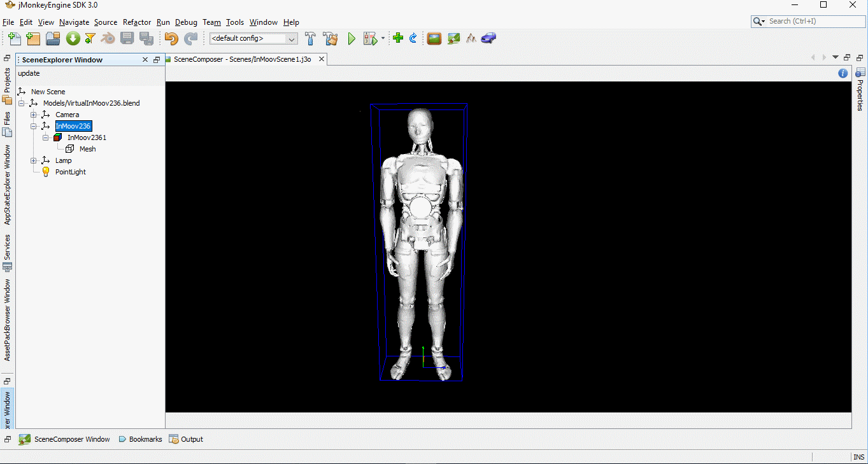
Task: Open the Tools menu
Action: tap(235, 22)
